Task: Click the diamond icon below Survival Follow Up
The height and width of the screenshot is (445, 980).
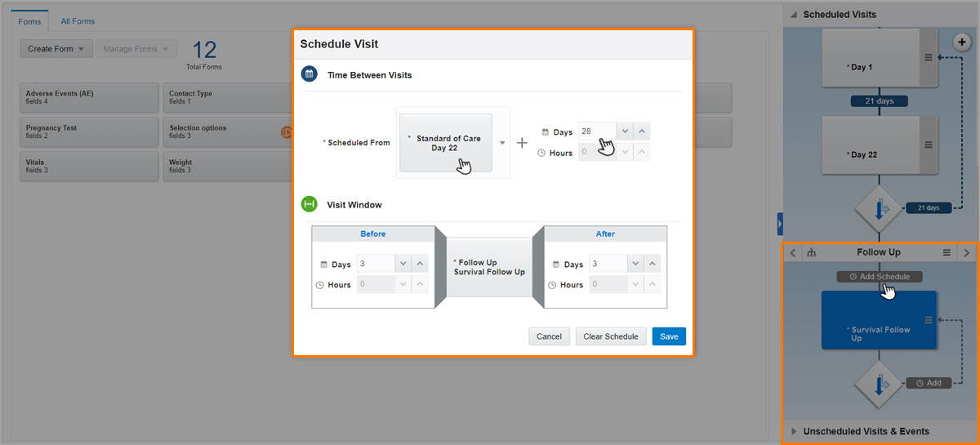Action: tap(880, 385)
